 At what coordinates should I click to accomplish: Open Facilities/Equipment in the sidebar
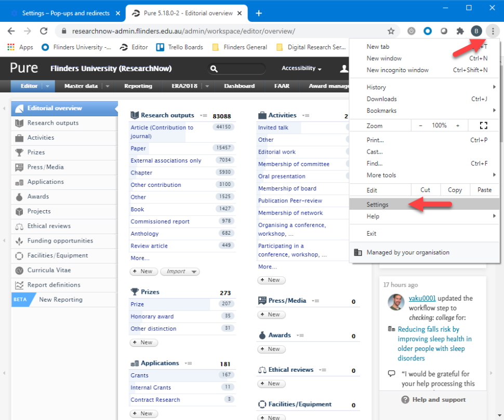tap(64, 255)
